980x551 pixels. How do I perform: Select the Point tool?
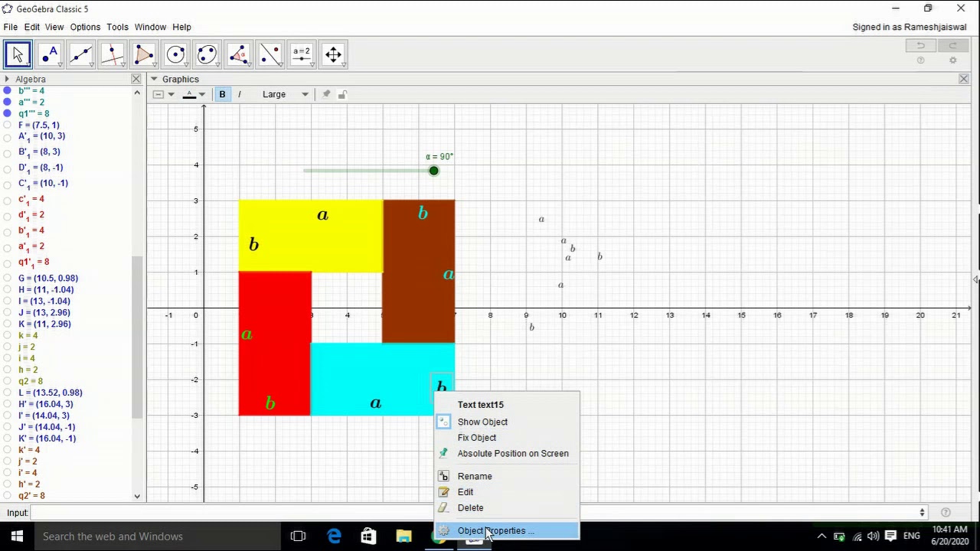point(49,54)
